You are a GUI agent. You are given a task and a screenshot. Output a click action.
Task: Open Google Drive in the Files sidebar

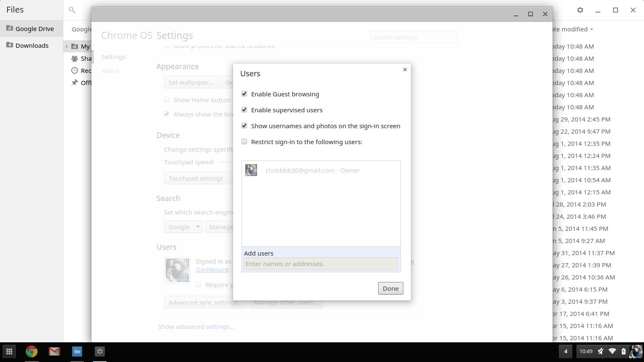click(x=35, y=28)
